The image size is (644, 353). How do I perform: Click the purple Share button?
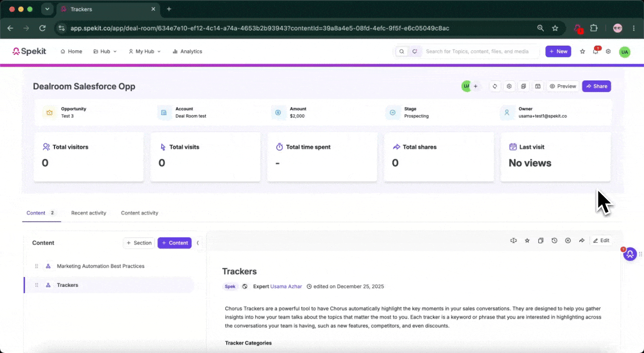pos(596,86)
